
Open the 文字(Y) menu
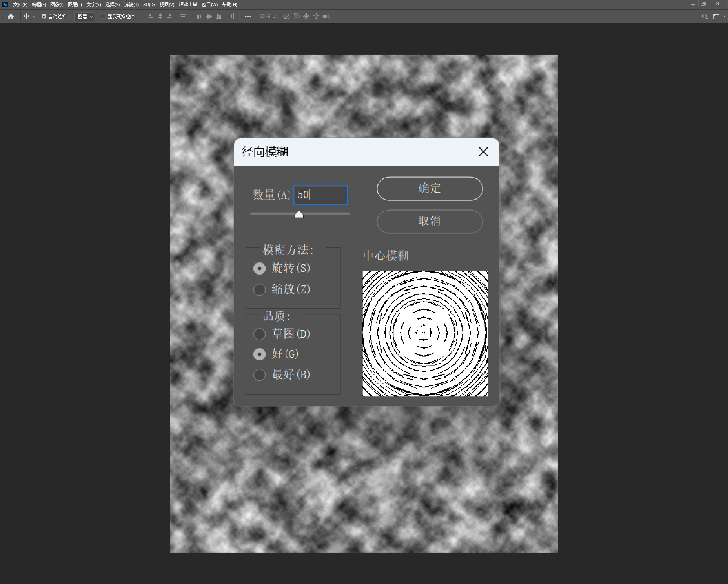click(x=93, y=4)
